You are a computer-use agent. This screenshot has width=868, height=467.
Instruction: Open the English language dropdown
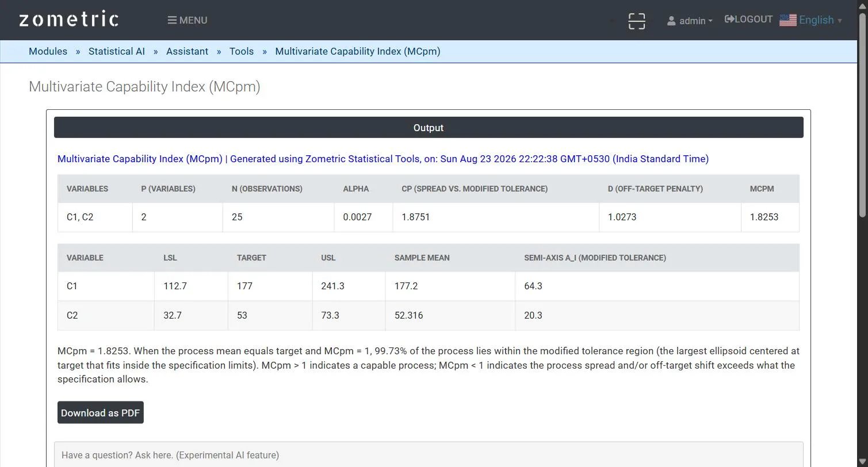coord(820,20)
